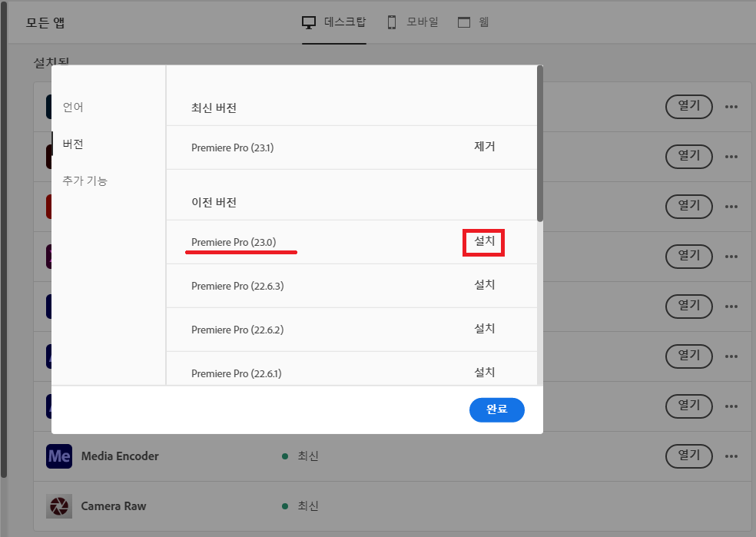Viewport: 756px width, 537px height.
Task: Click the Camera Raw aperture icon
Action: point(59,506)
